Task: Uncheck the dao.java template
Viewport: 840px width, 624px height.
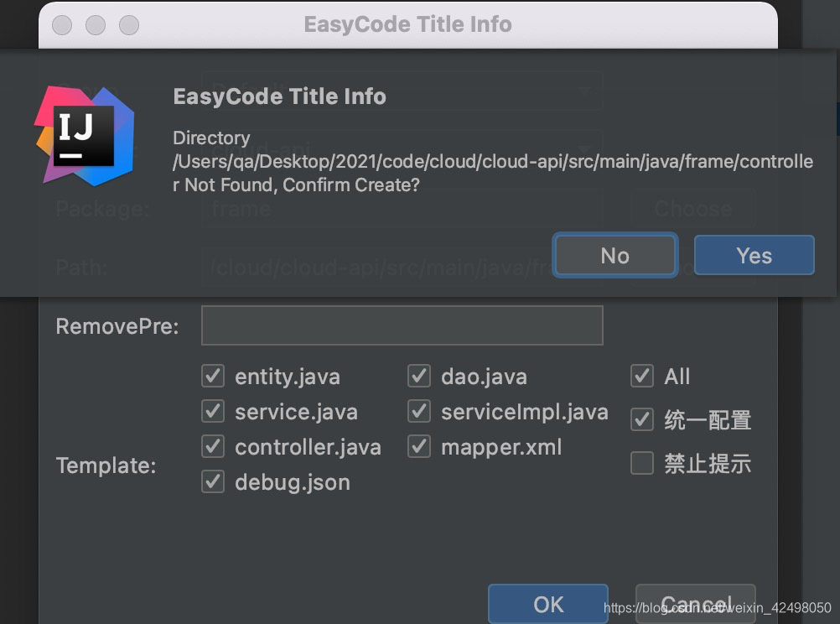Action: click(419, 376)
